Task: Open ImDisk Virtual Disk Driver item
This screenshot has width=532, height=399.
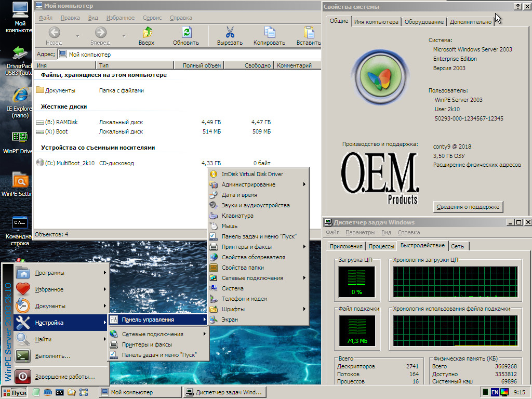Action: point(252,174)
